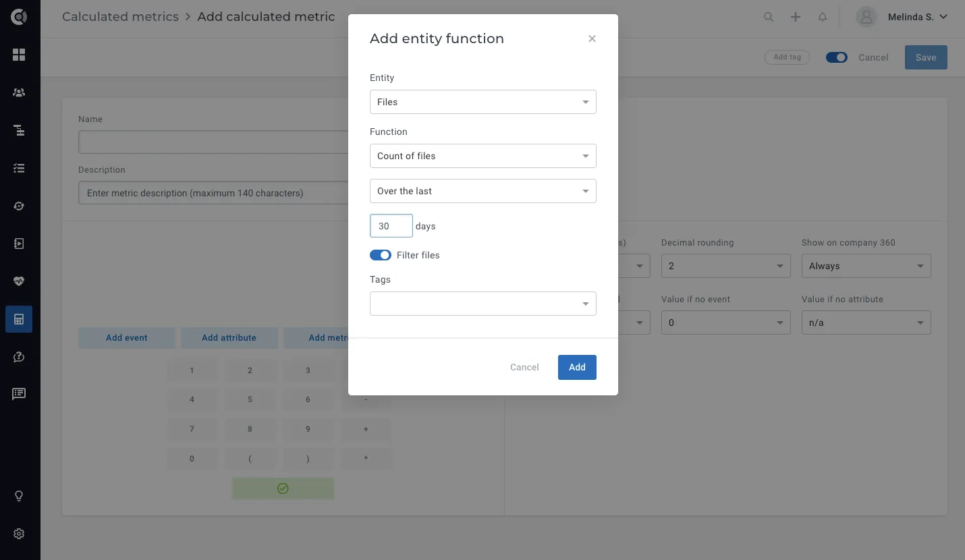Click the plus add icon in header

click(x=796, y=17)
